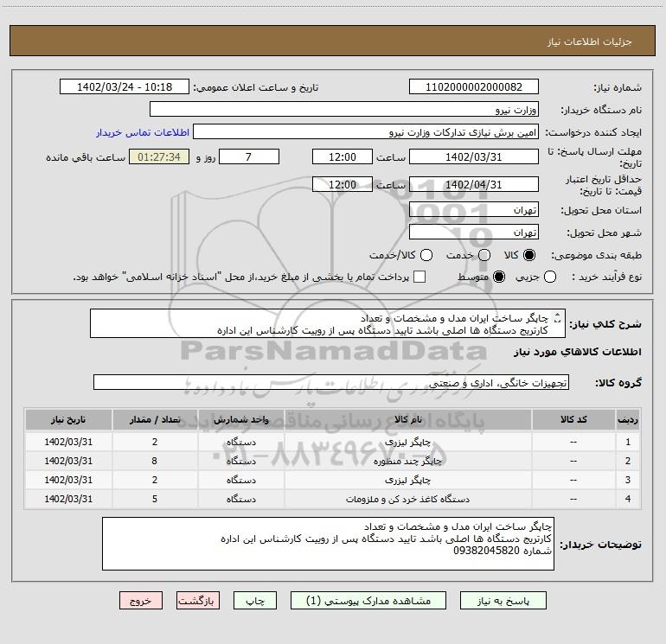Viewport: 666px width, 644px height.
Task: Click the نام دستگاه خریدار field
Action: click(x=344, y=109)
